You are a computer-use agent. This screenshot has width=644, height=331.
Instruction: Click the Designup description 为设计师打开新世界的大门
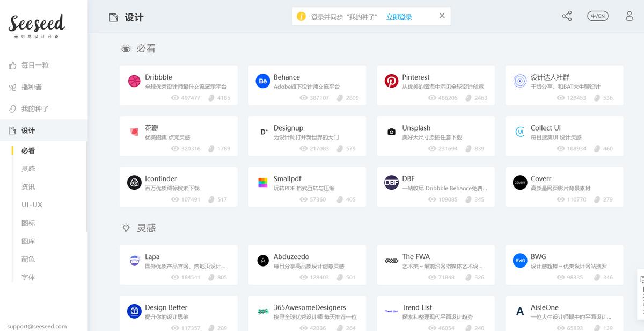[306, 138]
